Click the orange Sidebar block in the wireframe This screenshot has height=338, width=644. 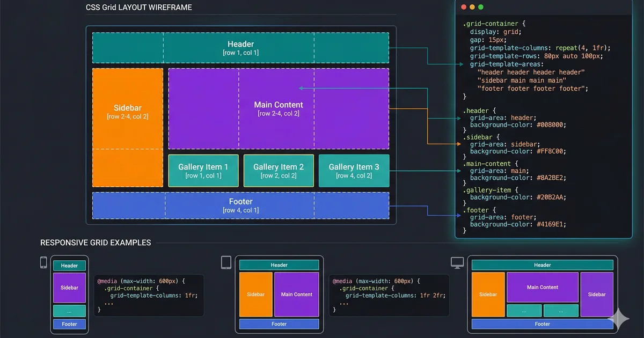[x=127, y=127]
